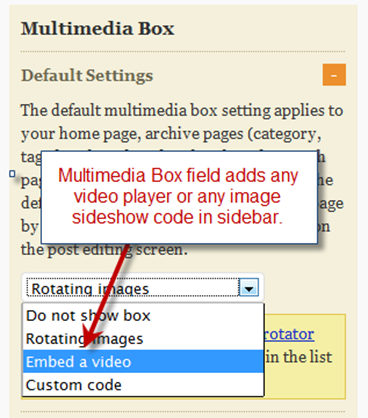Click the 'Multimedia Box' heading

click(98, 28)
